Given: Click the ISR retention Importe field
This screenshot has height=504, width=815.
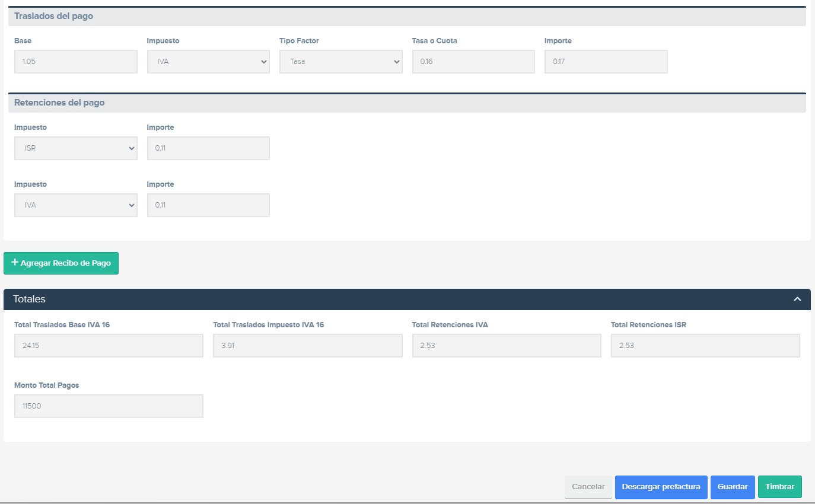Looking at the screenshot, I should click(208, 148).
